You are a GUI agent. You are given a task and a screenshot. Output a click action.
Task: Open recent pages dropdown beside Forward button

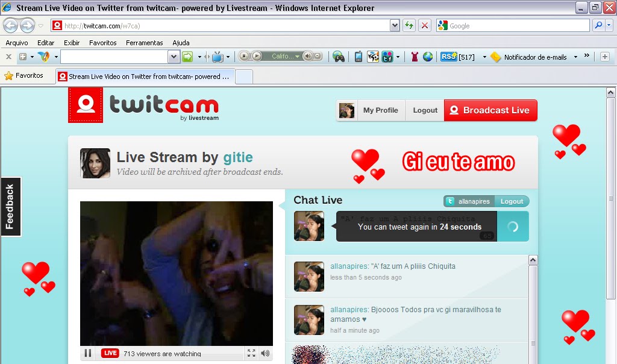pos(40,26)
